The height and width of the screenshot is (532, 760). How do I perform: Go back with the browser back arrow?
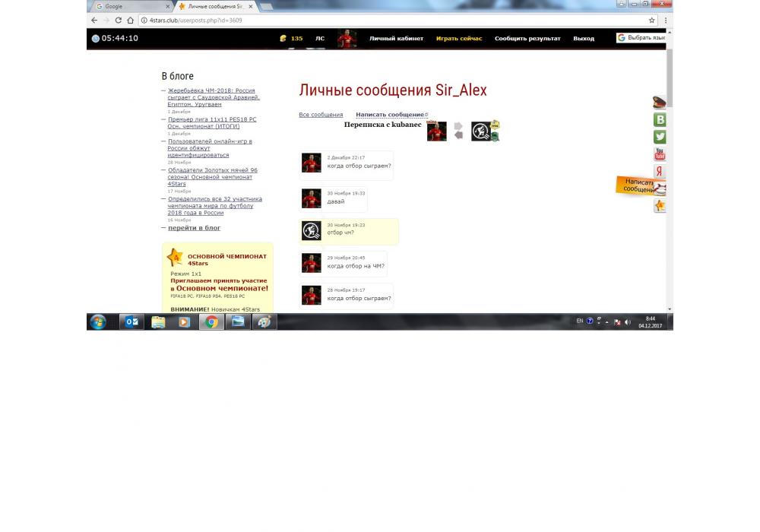tap(94, 21)
